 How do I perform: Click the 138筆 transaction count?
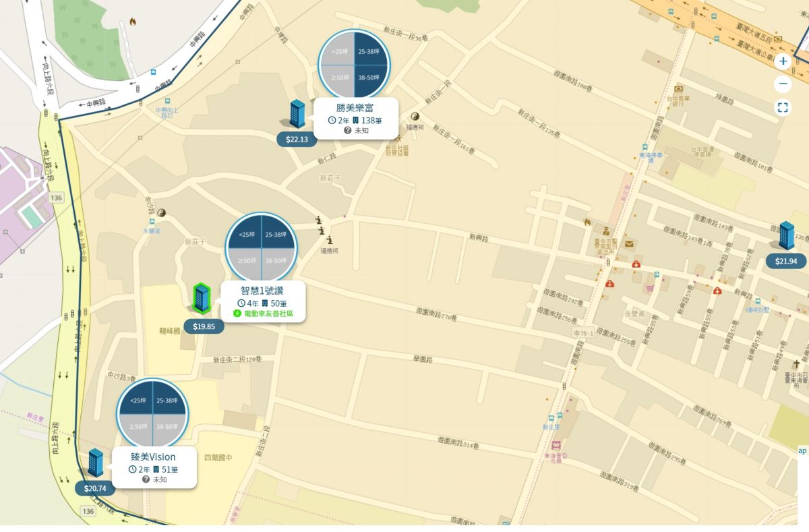click(x=372, y=120)
